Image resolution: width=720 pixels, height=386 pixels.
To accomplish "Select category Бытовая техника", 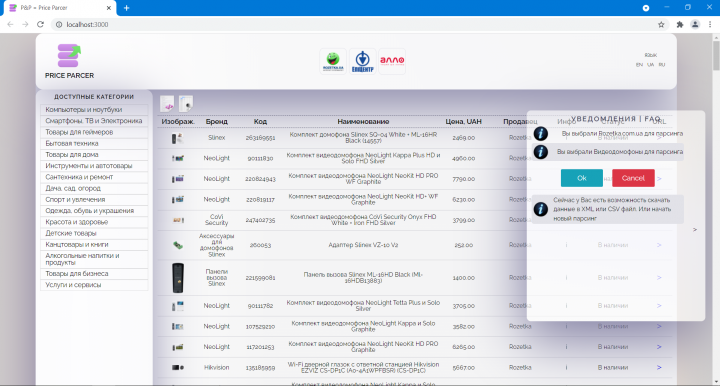I will click(x=94, y=143).
